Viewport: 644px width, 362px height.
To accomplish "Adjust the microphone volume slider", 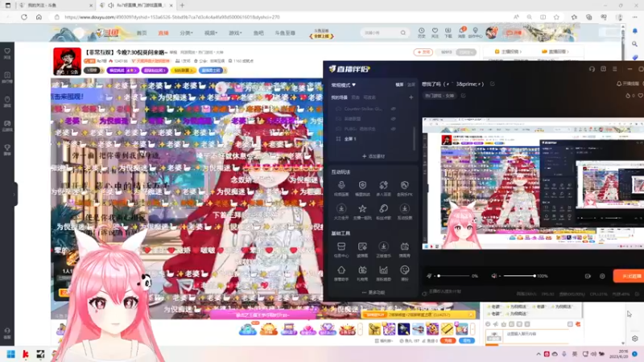I will pos(452,276).
